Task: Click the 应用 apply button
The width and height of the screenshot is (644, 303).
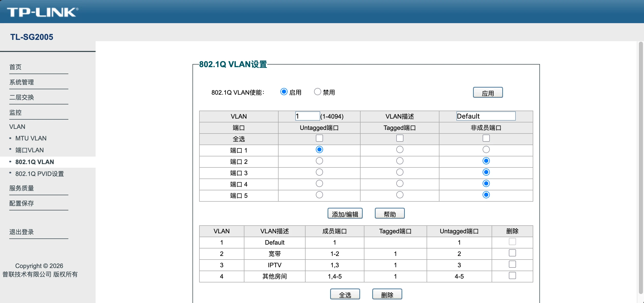Action: coord(488,93)
